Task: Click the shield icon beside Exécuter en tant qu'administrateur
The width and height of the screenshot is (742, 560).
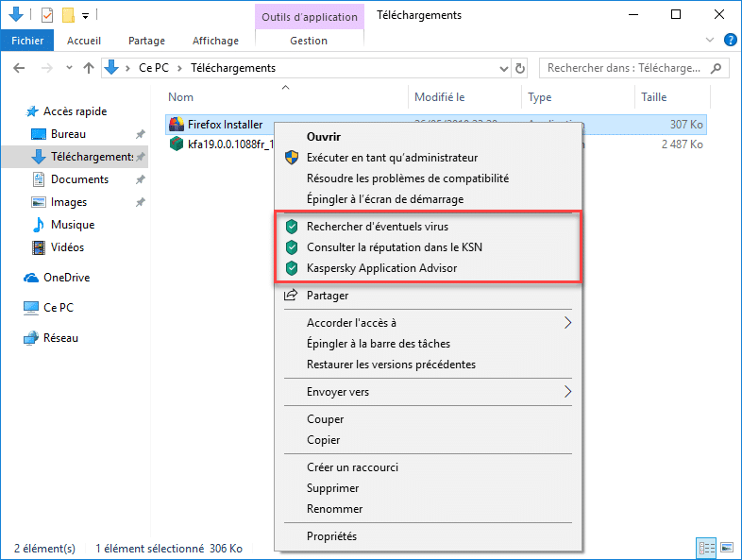Action: pos(292,158)
